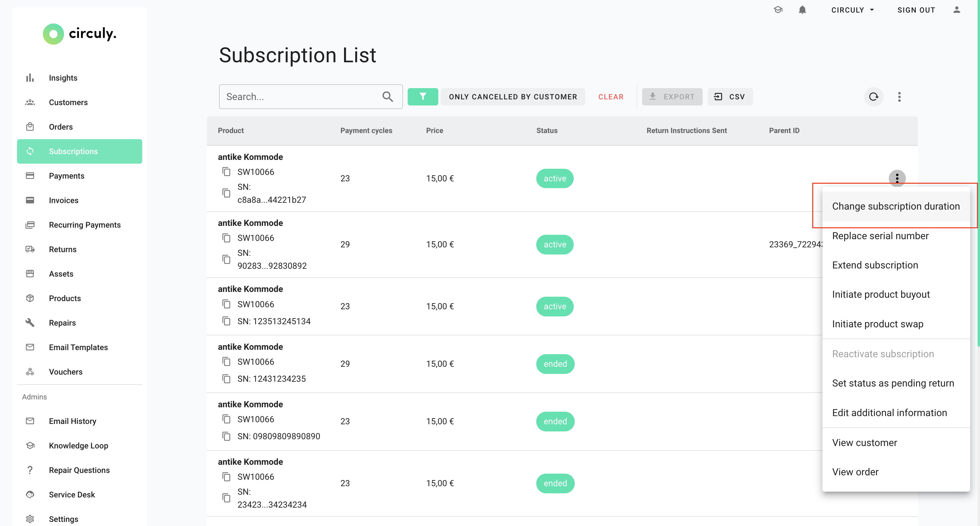Open the Insights page from sidebar

click(63, 78)
